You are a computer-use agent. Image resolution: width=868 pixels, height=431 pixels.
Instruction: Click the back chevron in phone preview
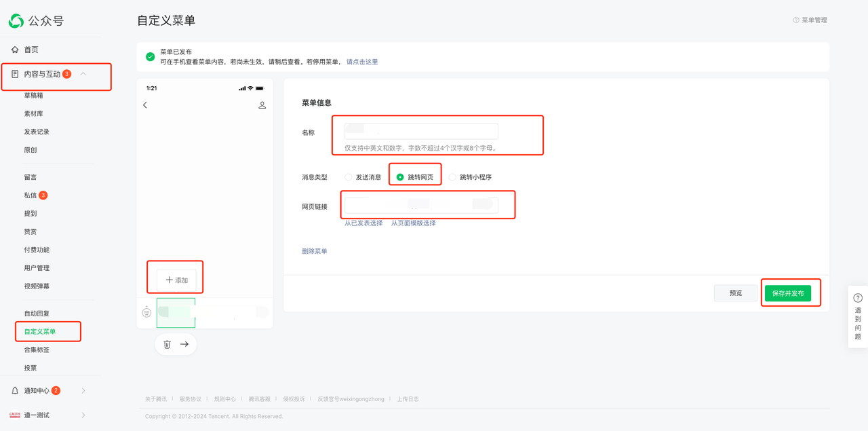[145, 105]
